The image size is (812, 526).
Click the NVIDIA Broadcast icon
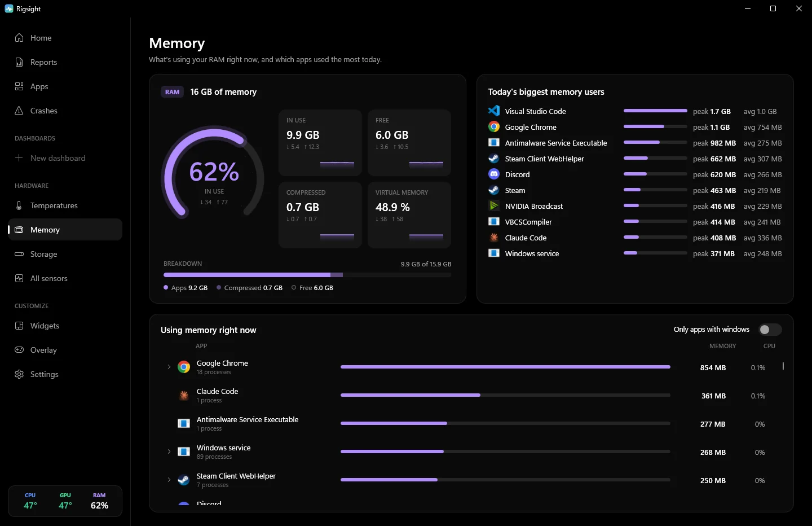click(x=494, y=206)
